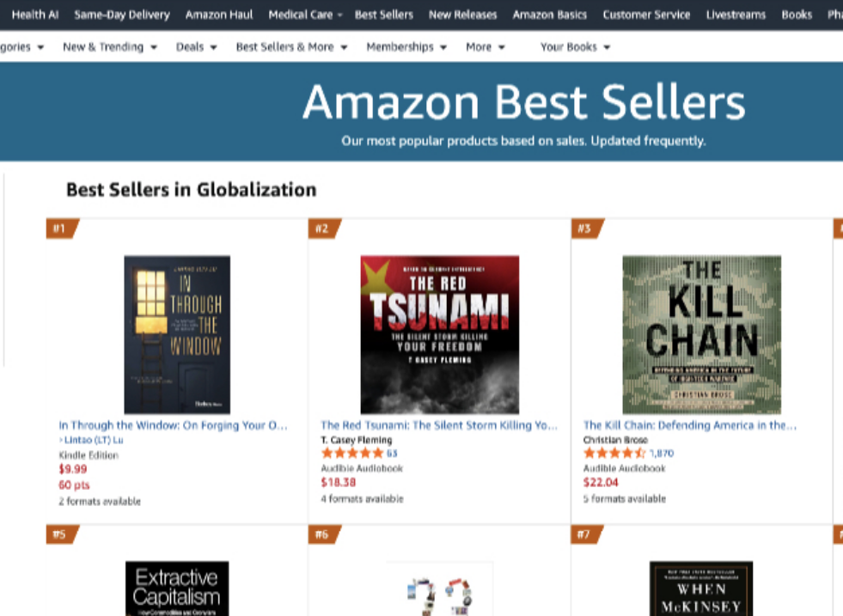This screenshot has width=843, height=616.
Task: Expand the Your Books dropdown
Action: tap(575, 47)
